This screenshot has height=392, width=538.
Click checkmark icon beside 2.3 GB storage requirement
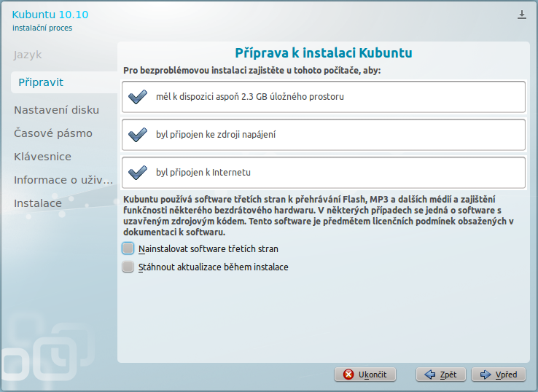pos(138,97)
